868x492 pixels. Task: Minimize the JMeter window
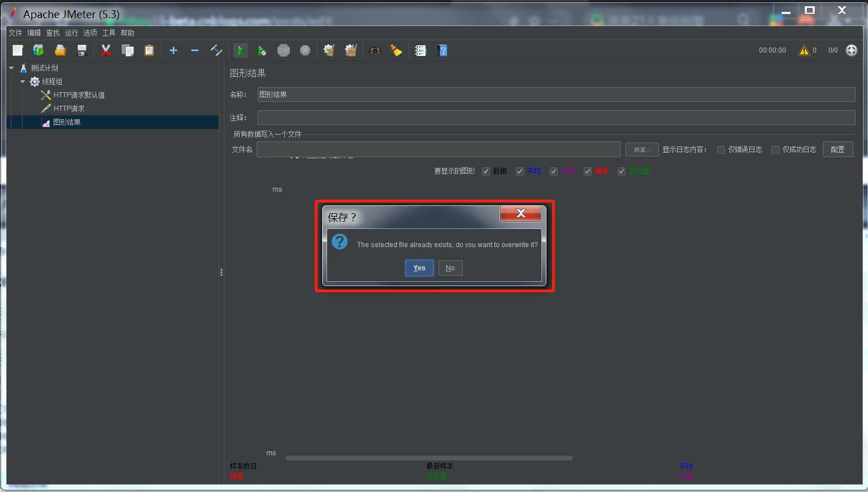(785, 10)
